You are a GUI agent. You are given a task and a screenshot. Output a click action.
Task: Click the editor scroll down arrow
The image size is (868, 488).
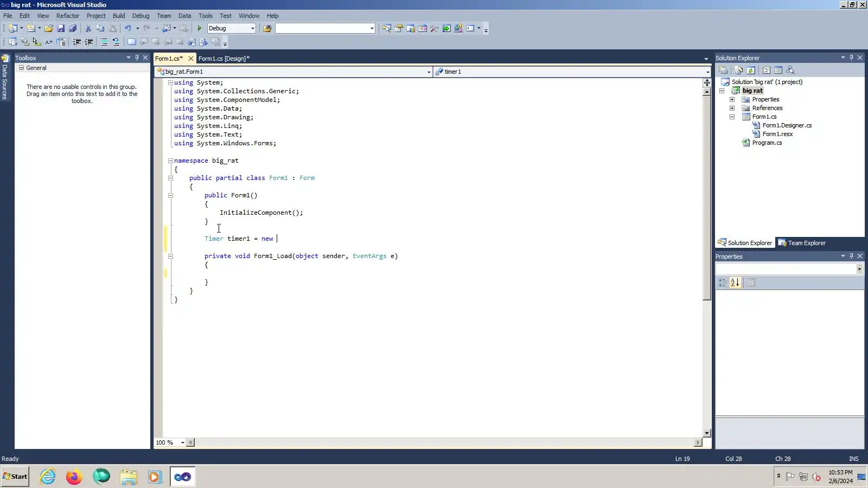click(x=707, y=433)
